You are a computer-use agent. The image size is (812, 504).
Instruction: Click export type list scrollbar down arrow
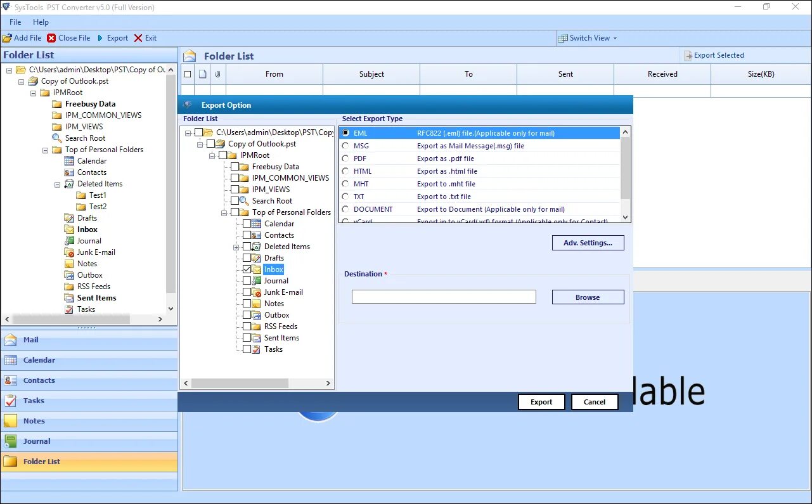626,217
